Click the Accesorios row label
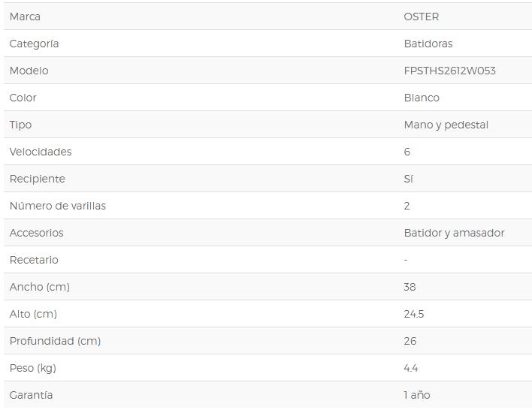Viewport: 532px width, 416px height. tap(37, 233)
